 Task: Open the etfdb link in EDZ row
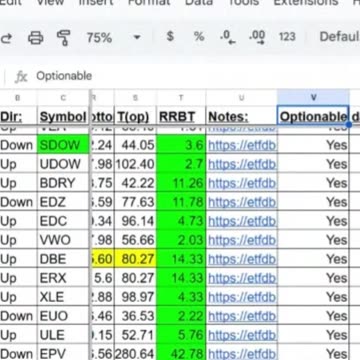click(242, 202)
